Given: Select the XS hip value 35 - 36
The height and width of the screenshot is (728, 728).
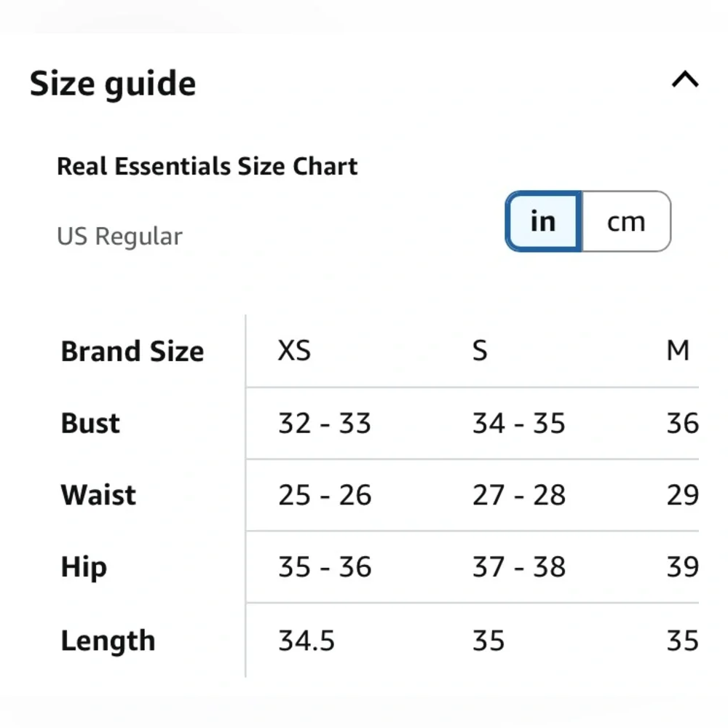Looking at the screenshot, I should point(325,567).
